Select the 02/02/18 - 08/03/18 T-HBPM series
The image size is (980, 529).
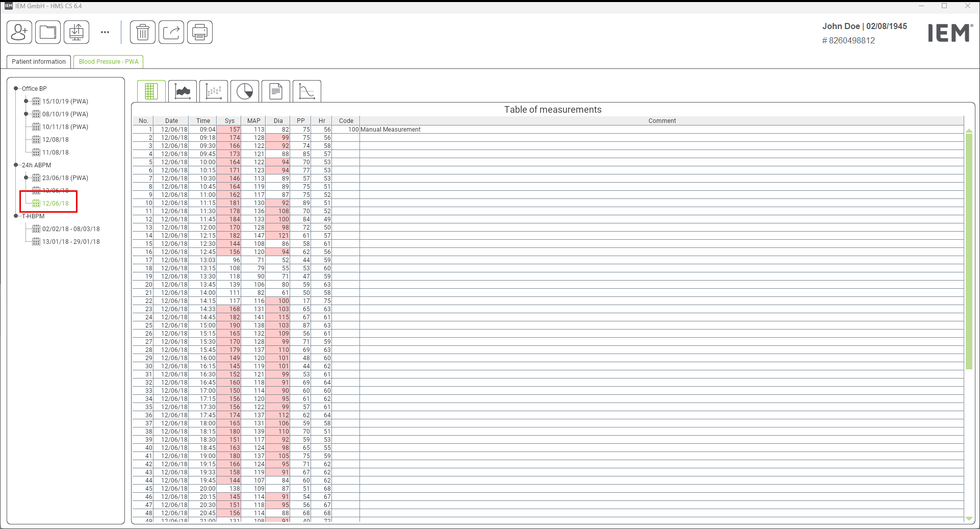point(71,229)
